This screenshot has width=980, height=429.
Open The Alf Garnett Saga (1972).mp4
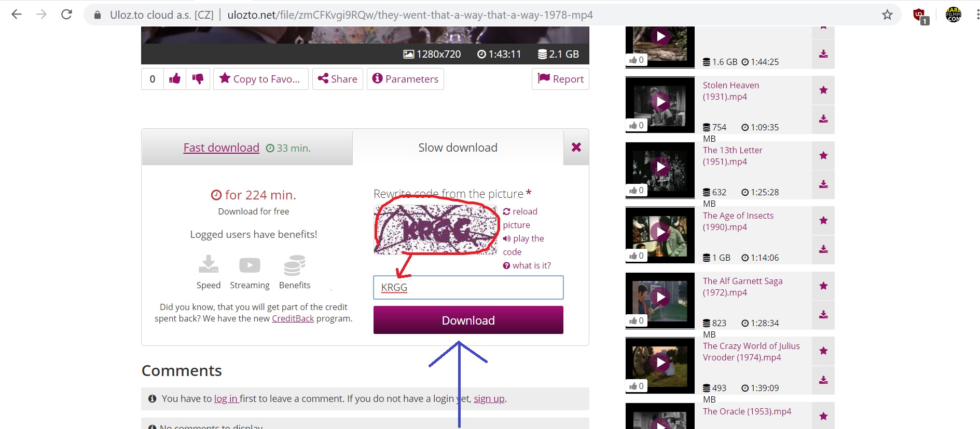click(742, 287)
